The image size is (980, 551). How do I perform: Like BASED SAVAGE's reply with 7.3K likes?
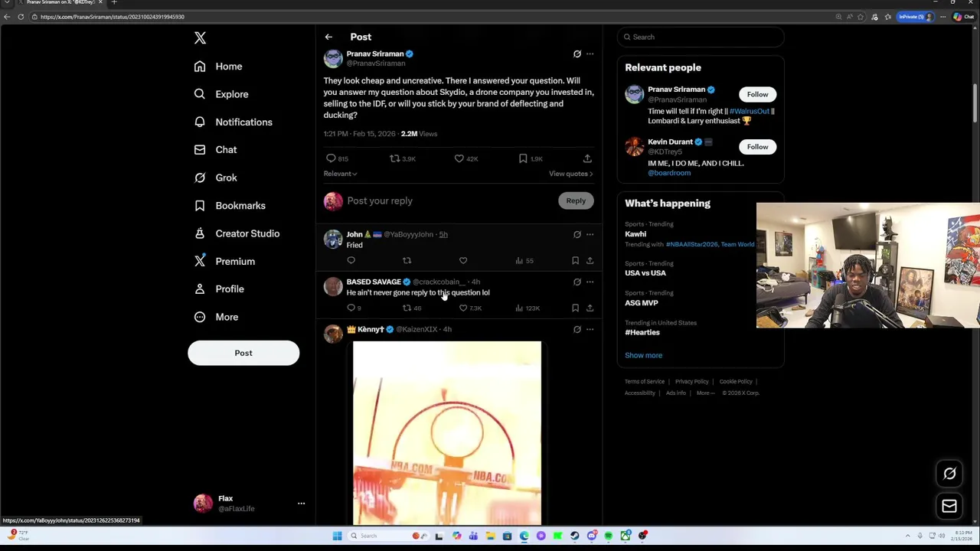click(x=470, y=308)
